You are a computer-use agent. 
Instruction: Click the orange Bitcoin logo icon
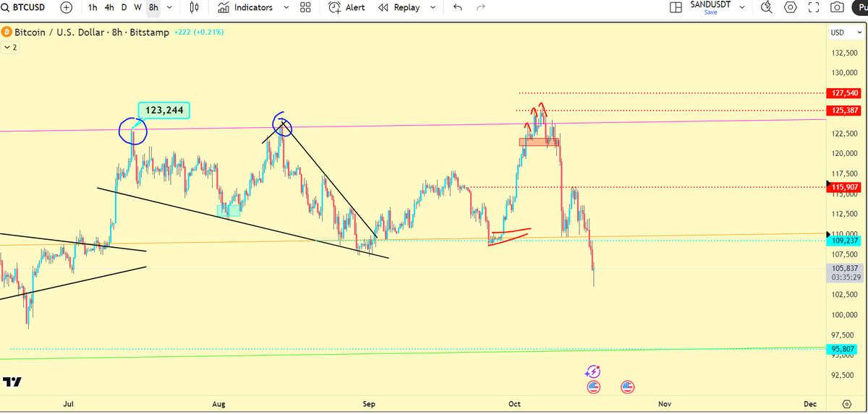click(x=7, y=33)
